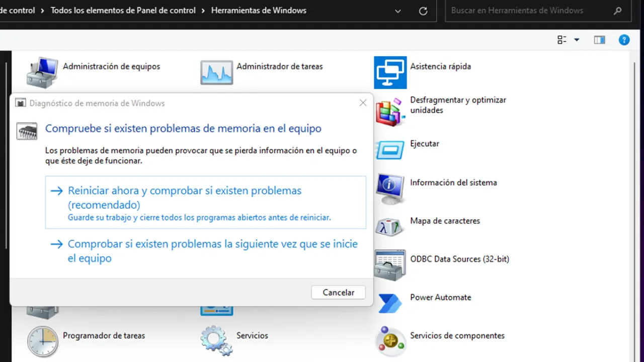
Task: Open Desfragmentar y optimizar unidades icon
Action: tap(390, 111)
